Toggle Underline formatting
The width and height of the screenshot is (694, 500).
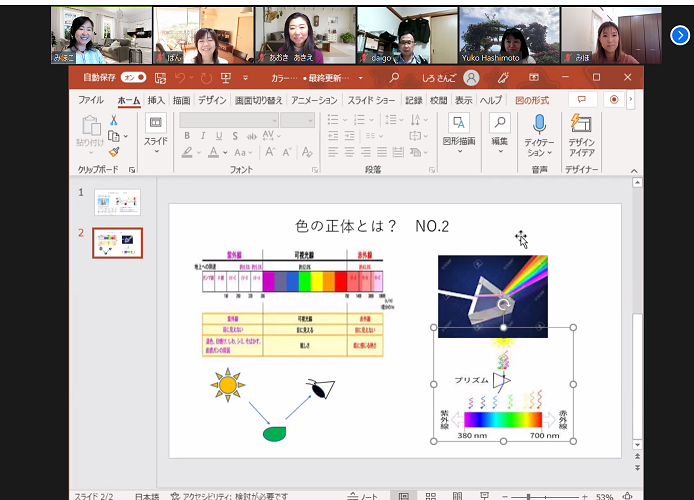pyautogui.click(x=219, y=136)
